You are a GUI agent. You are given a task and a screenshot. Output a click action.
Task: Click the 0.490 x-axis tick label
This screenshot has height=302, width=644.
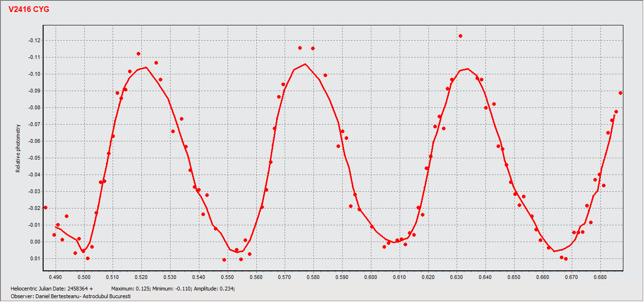(56, 277)
